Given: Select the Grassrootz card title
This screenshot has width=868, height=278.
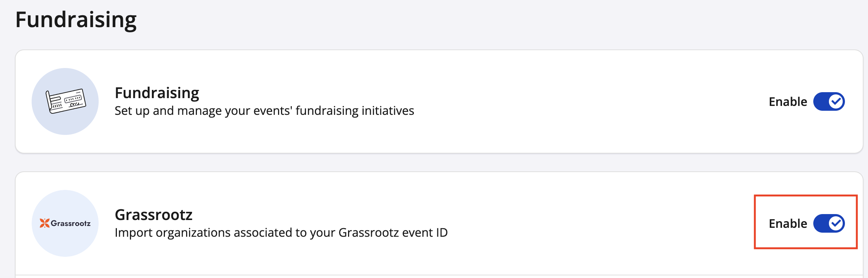Looking at the screenshot, I should (153, 215).
